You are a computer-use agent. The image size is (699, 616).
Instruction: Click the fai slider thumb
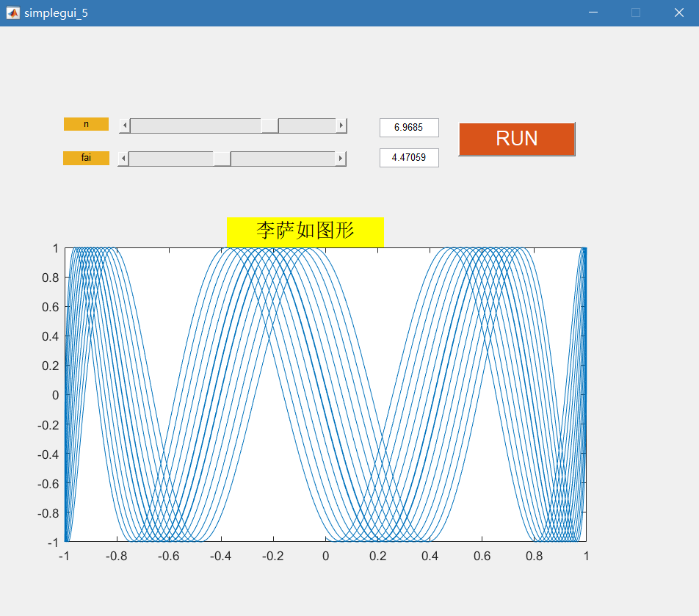(222, 159)
